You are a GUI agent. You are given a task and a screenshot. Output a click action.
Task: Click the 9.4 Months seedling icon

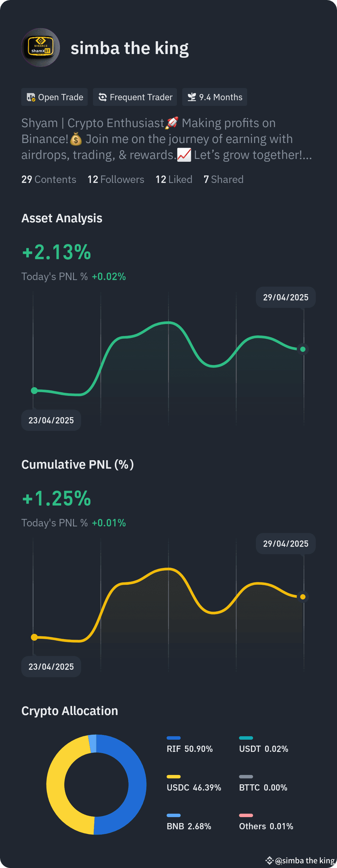coord(192,97)
